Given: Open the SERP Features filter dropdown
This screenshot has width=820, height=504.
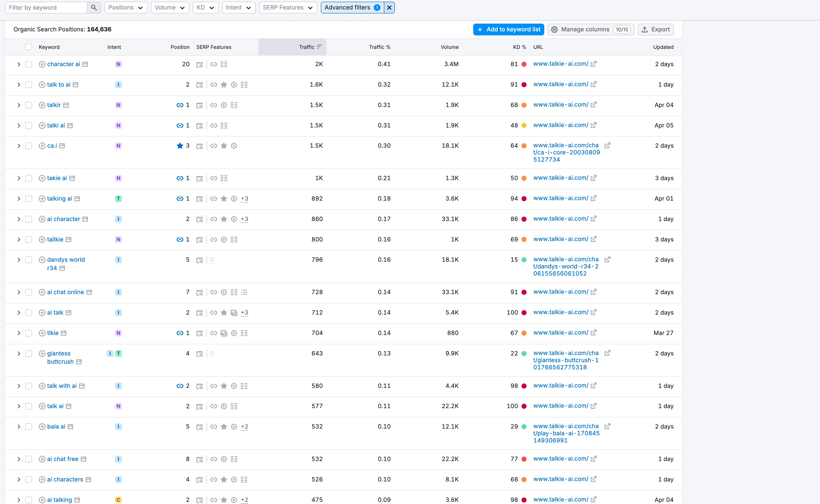Looking at the screenshot, I should [x=288, y=7].
